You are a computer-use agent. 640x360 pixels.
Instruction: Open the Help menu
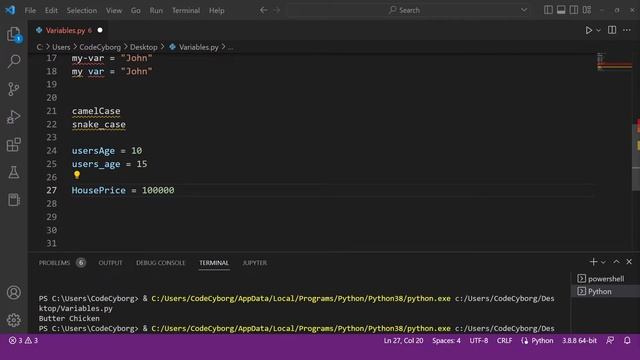tap(217, 11)
